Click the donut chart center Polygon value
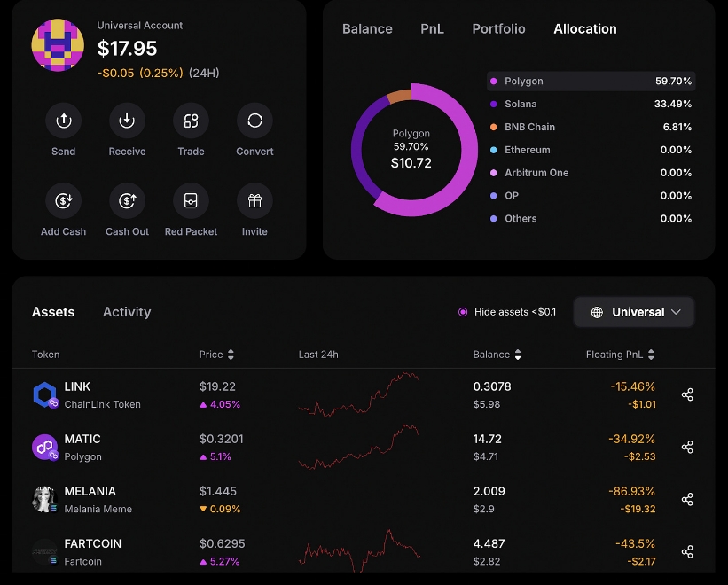This screenshot has width=728, height=585. (411, 163)
